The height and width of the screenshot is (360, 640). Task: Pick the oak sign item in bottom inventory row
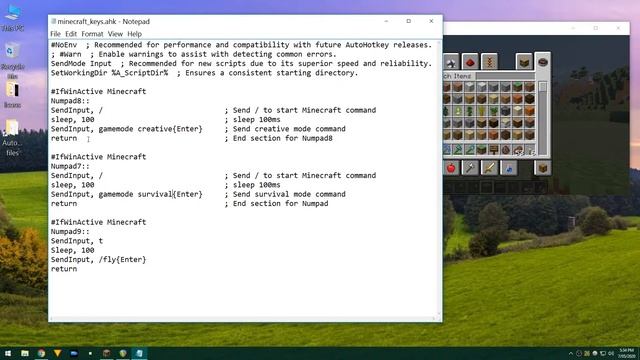(x=493, y=150)
